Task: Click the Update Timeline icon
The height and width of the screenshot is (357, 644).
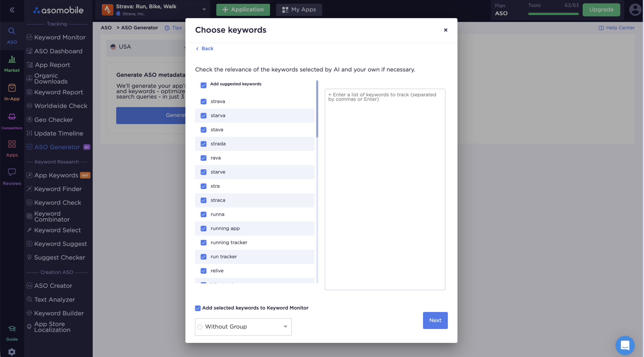Action: [29, 133]
